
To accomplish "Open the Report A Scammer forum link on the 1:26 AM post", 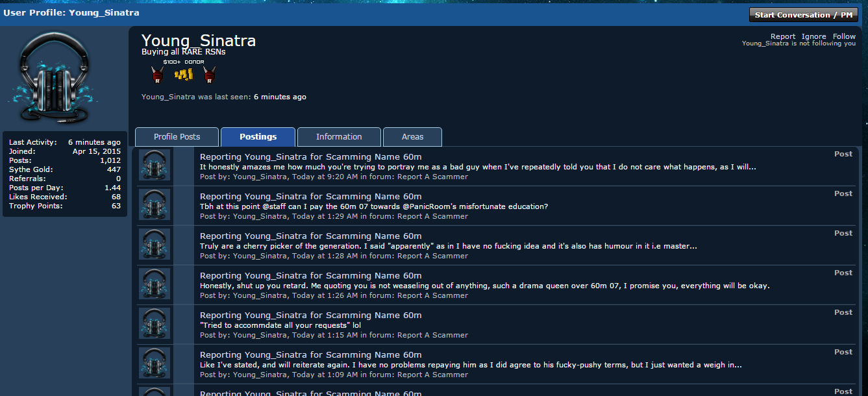I will pyautogui.click(x=432, y=295).
